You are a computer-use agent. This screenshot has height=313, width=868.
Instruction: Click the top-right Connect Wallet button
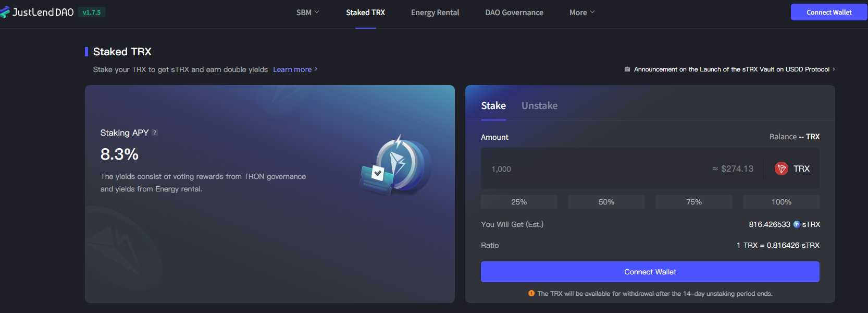[829, 12]
